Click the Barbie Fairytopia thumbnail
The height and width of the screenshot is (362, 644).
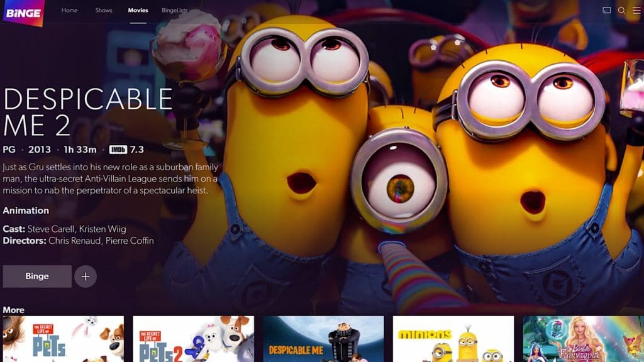pyautogui.click(x=584, y=338)
